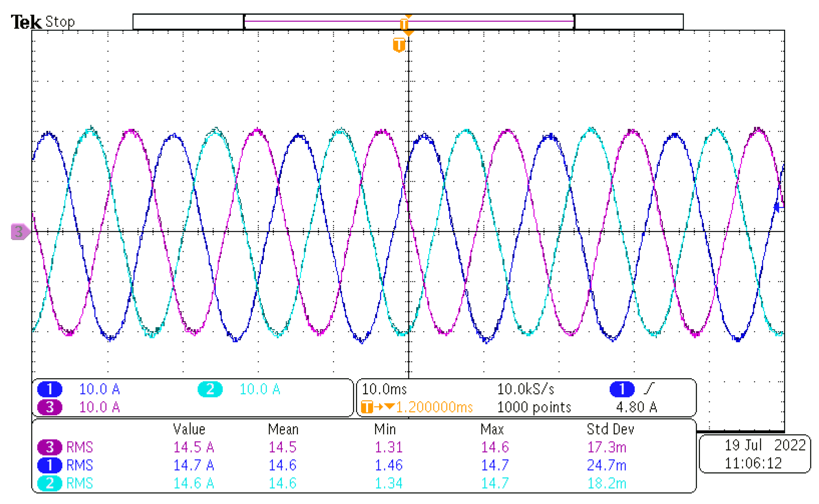Click the Stop acquisition status text
The image size is (819, 504).
click(x=60, y=22)
